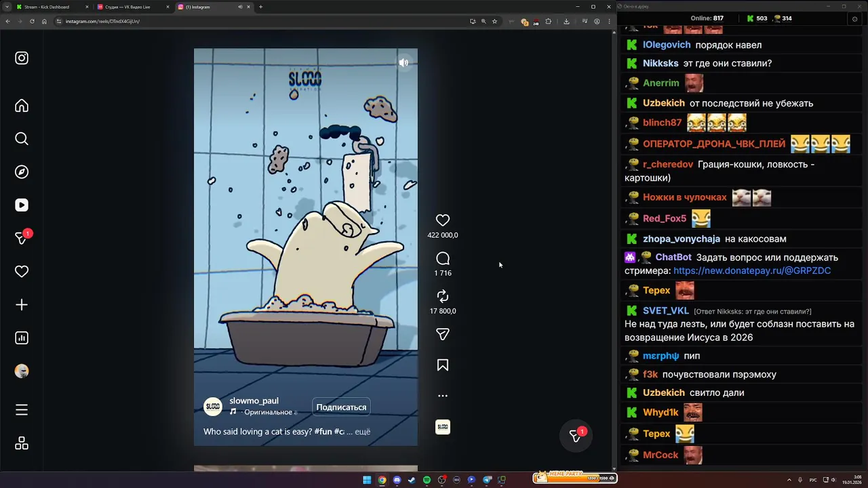Click username Uzbekich saying светло дали
The height and width of the screenshot is (488, 868).
tap(664, 392)
